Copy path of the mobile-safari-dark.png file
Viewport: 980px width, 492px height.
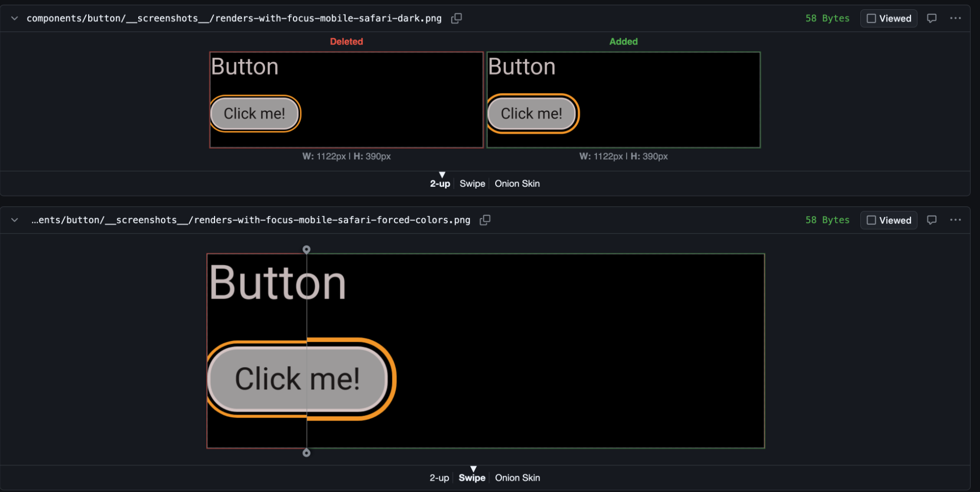(x=456, y=19)
